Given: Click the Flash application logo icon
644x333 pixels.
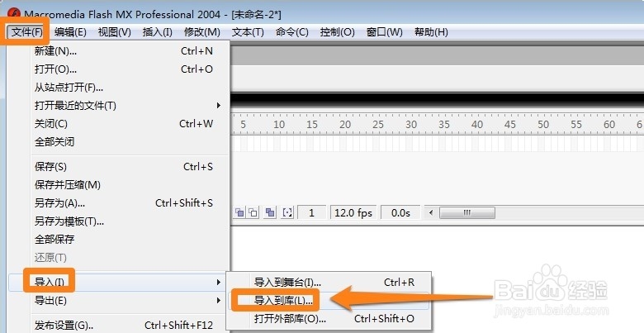Looking at the screenshot, I should [x=13, y=13].
